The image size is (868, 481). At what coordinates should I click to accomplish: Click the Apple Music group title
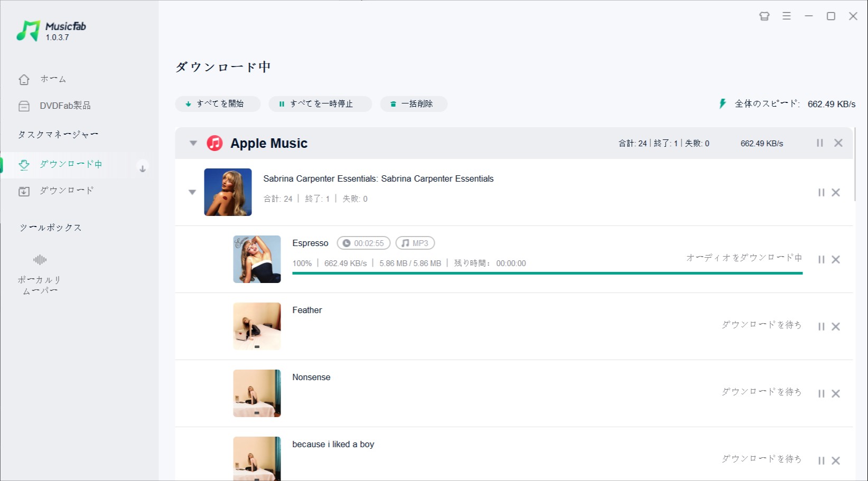tap(269, 144)
